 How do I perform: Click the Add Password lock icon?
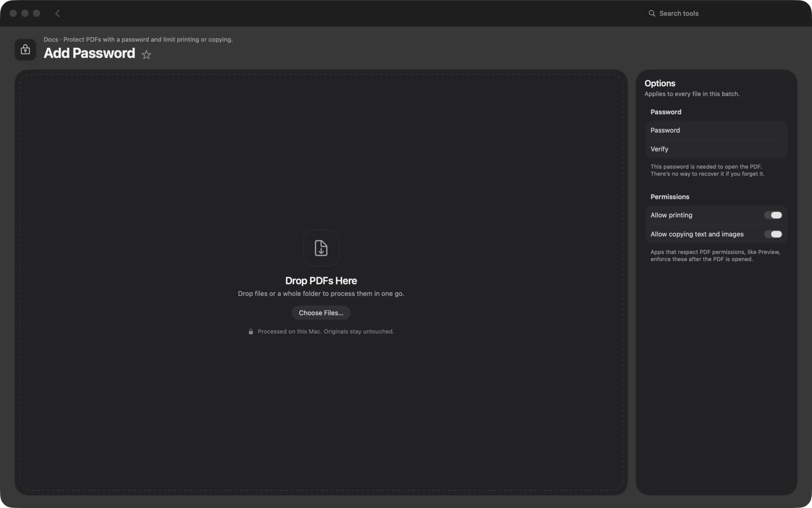pyautogui.click(x=25, y=50)
